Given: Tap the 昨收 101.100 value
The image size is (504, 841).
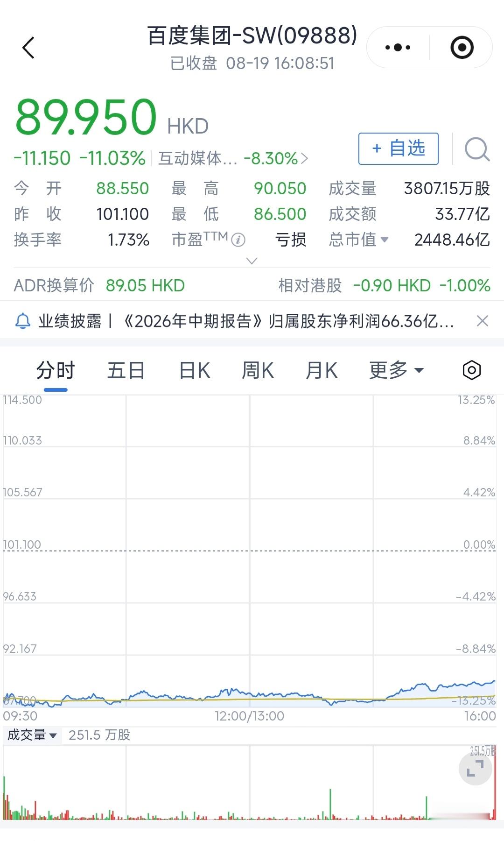Looking at the screenshot, I should (122, 214).
